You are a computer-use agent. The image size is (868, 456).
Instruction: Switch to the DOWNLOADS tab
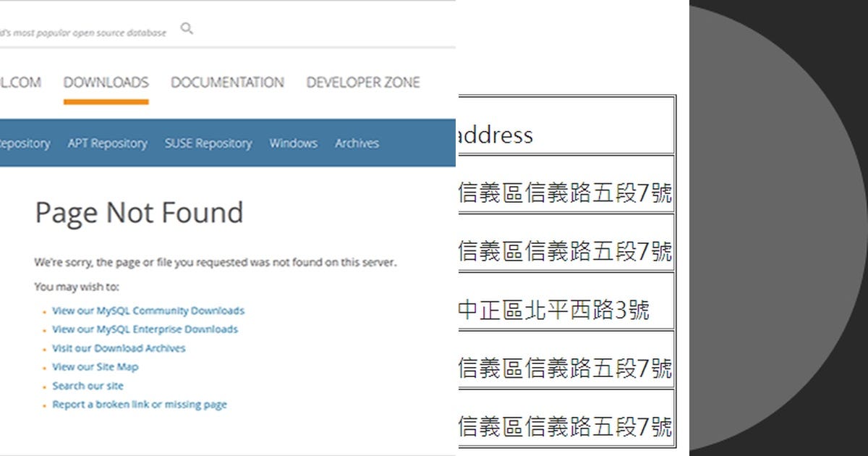pos(106,82)
